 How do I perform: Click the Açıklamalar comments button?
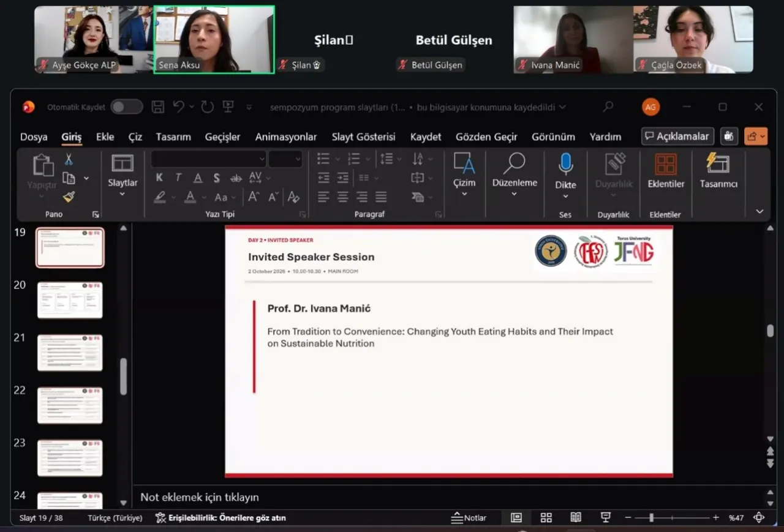click(678, 137)
